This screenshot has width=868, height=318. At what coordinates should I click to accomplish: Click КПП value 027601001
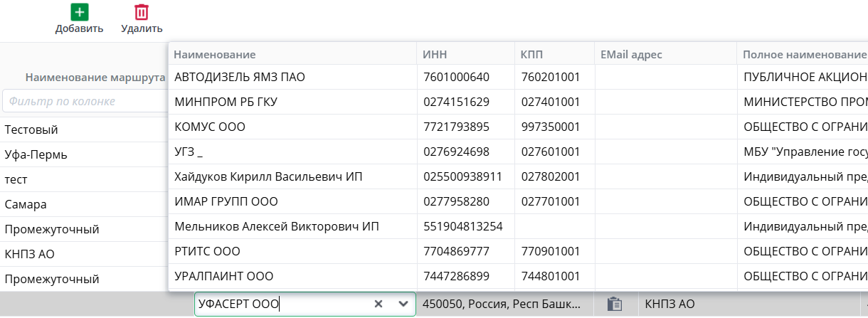coord(550,152)
